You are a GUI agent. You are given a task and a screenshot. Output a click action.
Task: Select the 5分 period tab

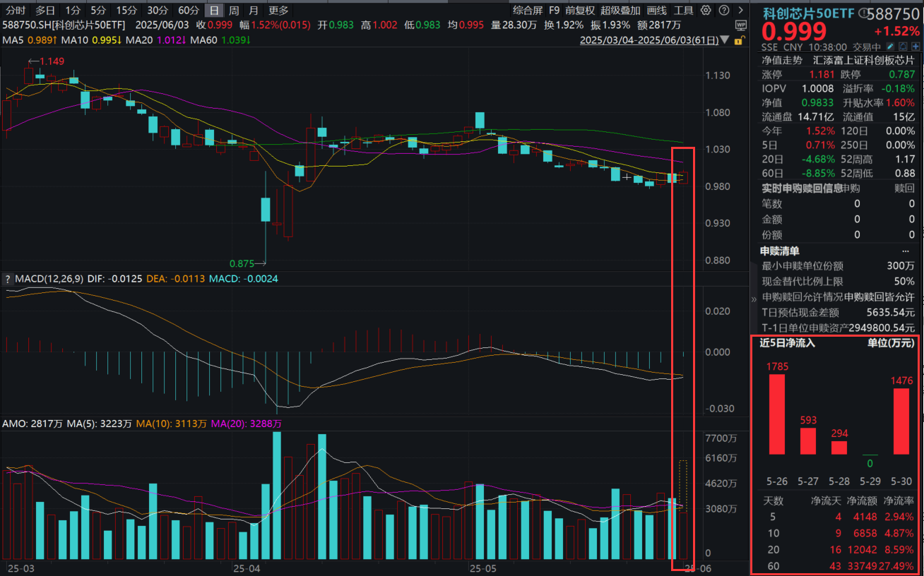coord(98,11)
